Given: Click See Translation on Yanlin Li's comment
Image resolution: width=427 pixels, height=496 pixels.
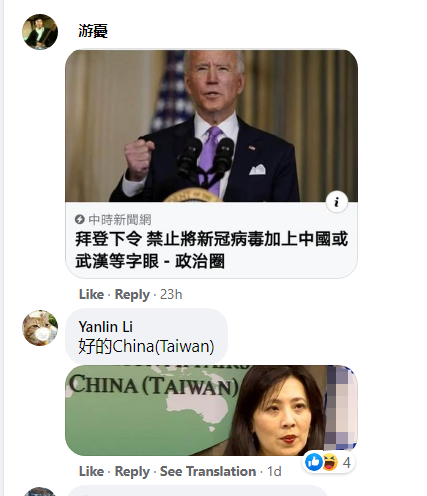Looking at the screenshot, I should [x=208, y=471].
